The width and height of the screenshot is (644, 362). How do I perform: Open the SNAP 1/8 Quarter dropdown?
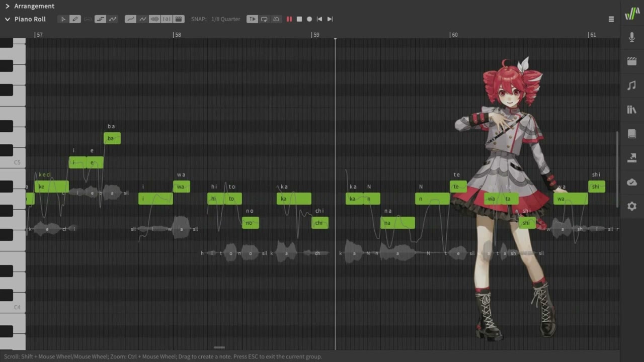pos(225,19)
